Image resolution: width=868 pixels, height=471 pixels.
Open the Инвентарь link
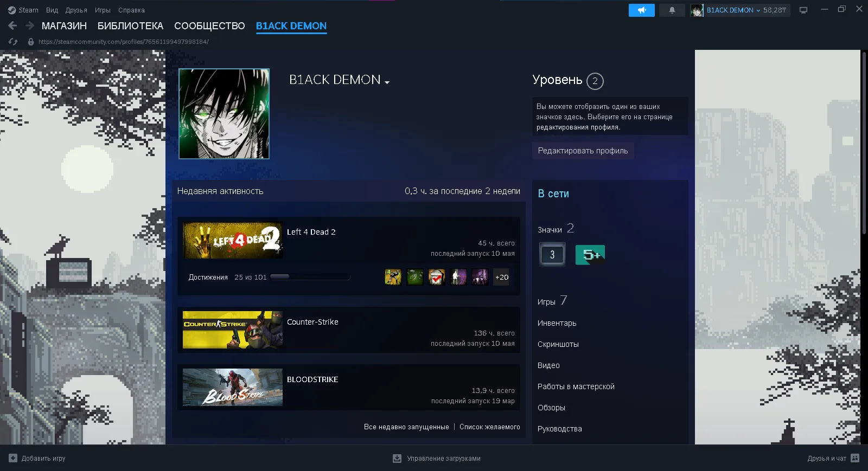point(557,323)
